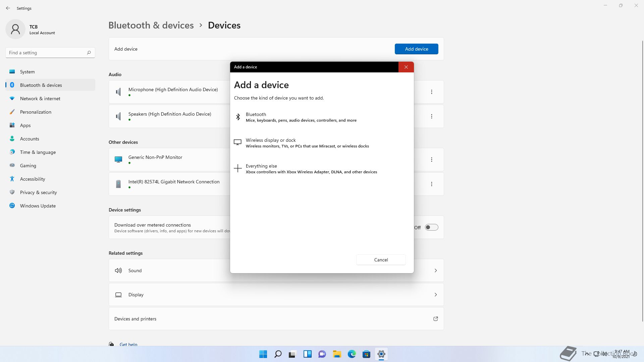Click the Bluetooth icon in Add a device dialog
The height and width of the screenshot is (362, 644).
pos(238,117)
